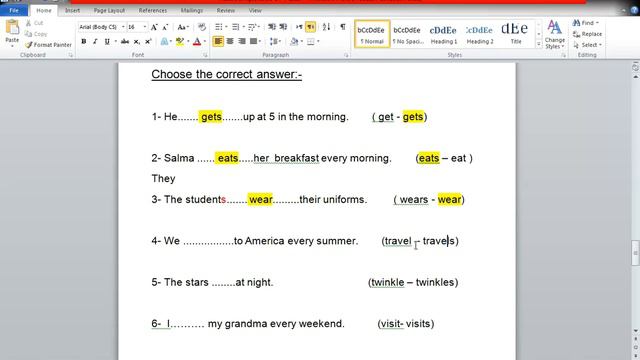
Task: Click the borders icon
Action: point(311,41)
